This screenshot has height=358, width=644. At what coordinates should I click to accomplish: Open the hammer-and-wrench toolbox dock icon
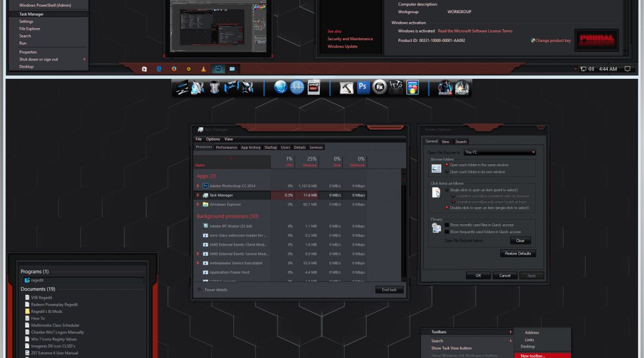(396, 87)
